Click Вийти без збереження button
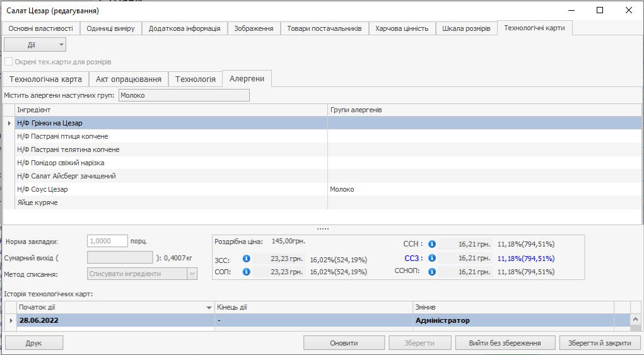Viewport: 644px width, 355px height. [x=505, y=343]
